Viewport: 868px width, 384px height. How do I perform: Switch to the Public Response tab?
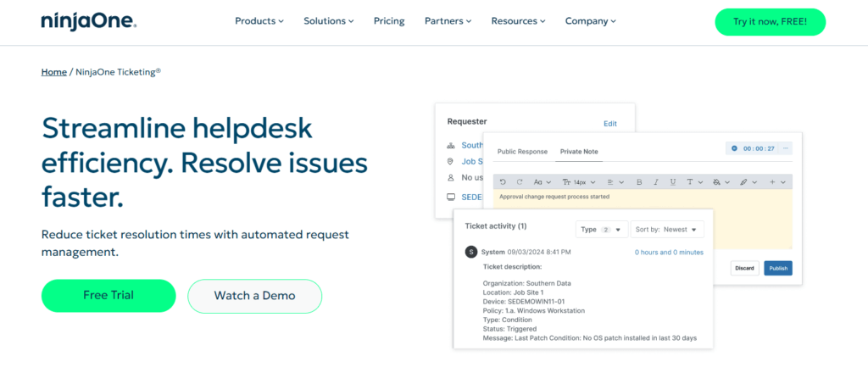pos(522,152)
